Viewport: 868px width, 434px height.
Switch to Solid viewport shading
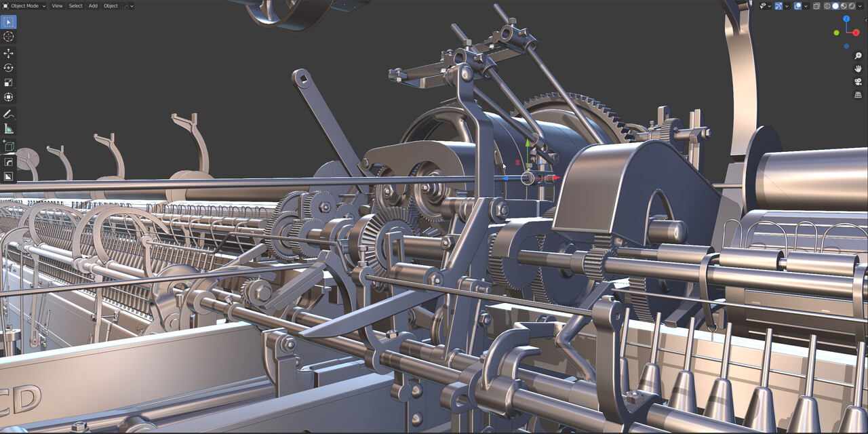point(835,6)
